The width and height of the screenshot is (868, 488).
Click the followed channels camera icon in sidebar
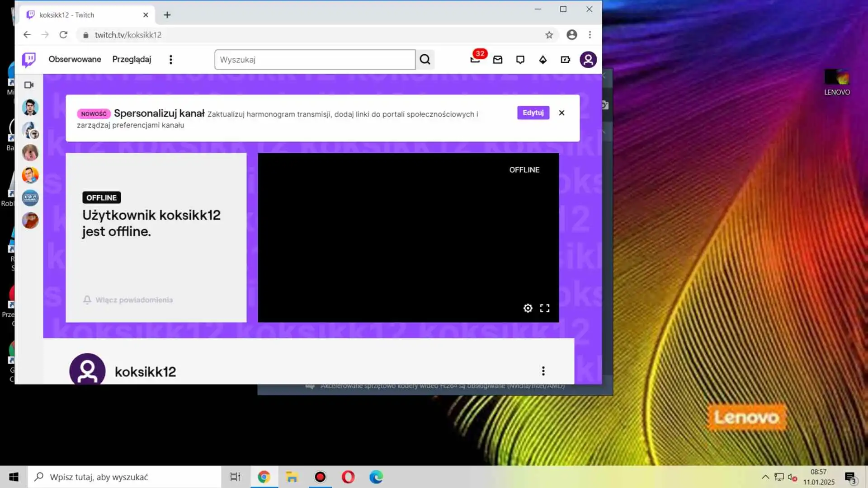(29, 85)
